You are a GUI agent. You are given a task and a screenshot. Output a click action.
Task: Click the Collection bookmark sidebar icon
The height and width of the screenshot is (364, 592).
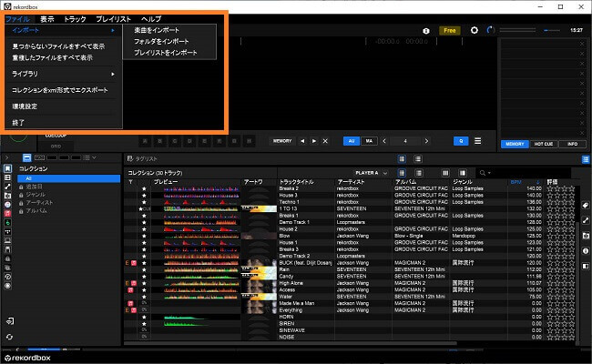pos(7,168)
